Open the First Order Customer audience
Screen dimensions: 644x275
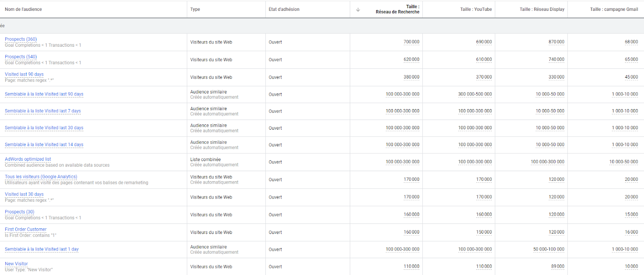coord(26,230)
